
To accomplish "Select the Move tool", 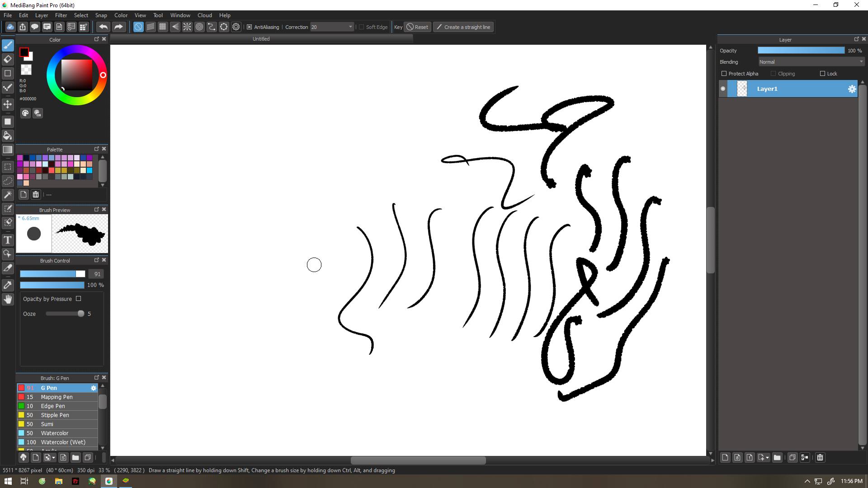I will (x=8, y=104).
